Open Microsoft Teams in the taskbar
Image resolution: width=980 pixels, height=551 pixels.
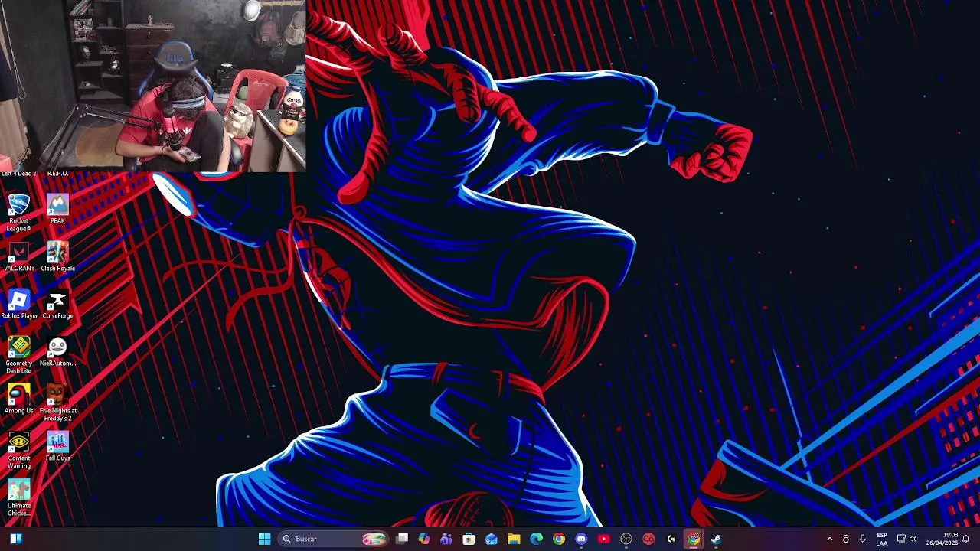click(x=446, y=539)
